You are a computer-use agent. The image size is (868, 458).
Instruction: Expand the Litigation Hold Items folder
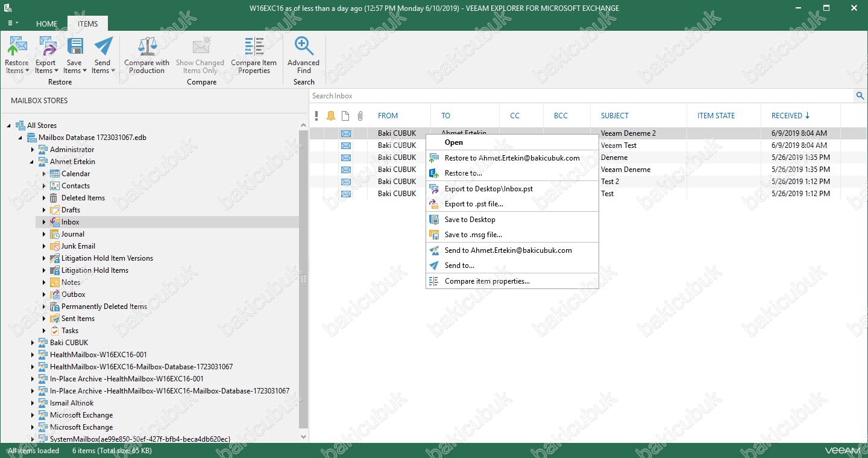(x=44, y=270)
